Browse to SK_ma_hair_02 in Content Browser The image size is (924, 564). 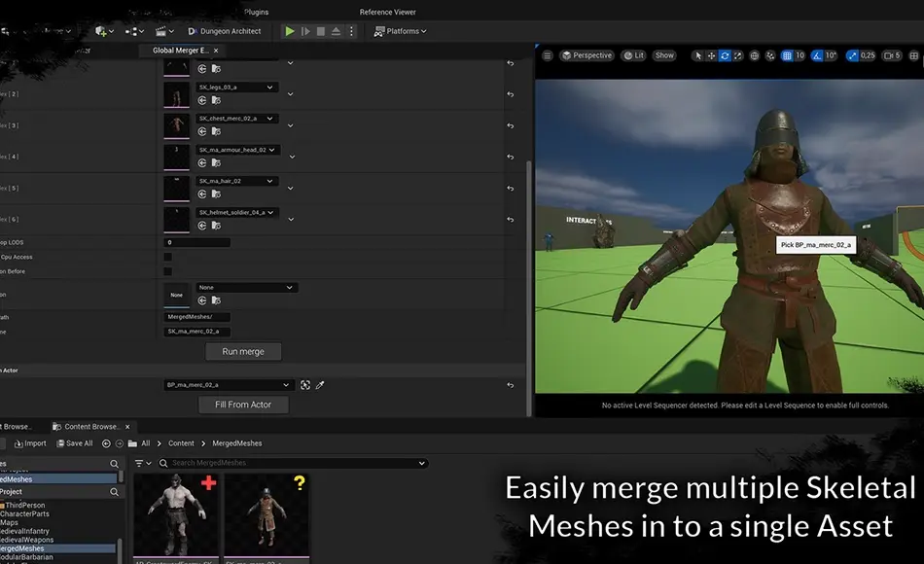coord(216,194)
